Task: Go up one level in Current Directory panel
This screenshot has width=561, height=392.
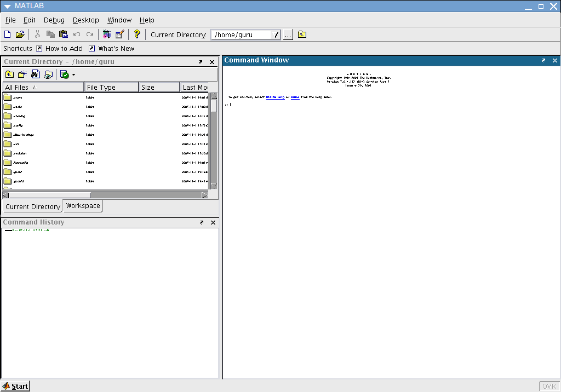Action: tap(10, 74)
